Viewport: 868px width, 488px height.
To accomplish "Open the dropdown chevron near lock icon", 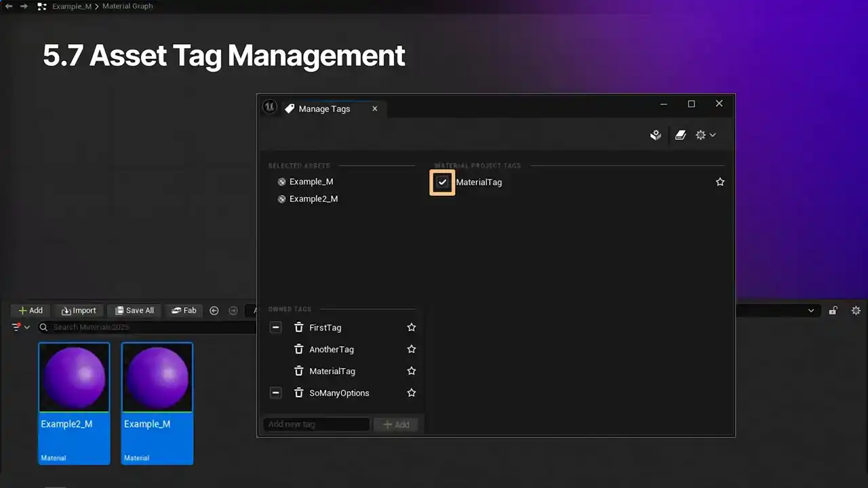I will 811,310.
